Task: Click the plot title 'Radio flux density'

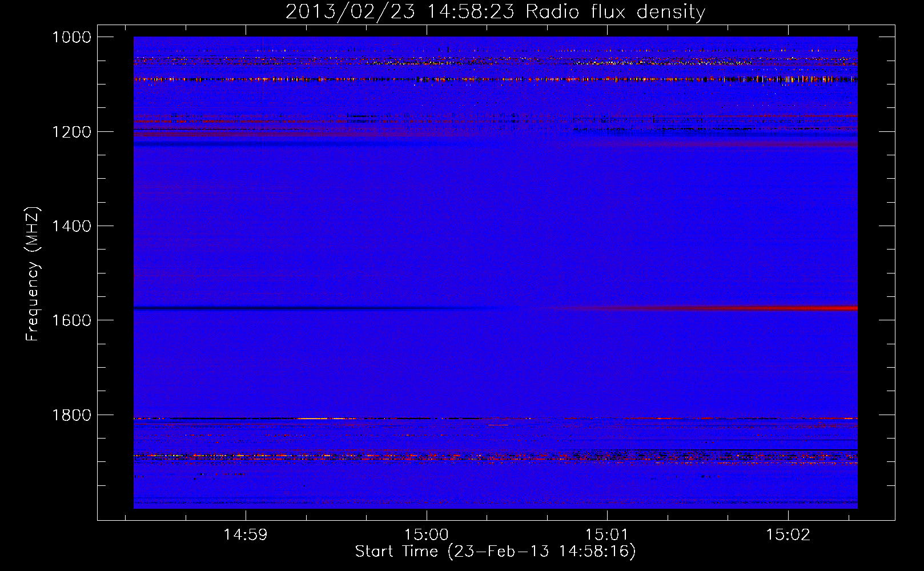Action: click(x=615, y=12)
